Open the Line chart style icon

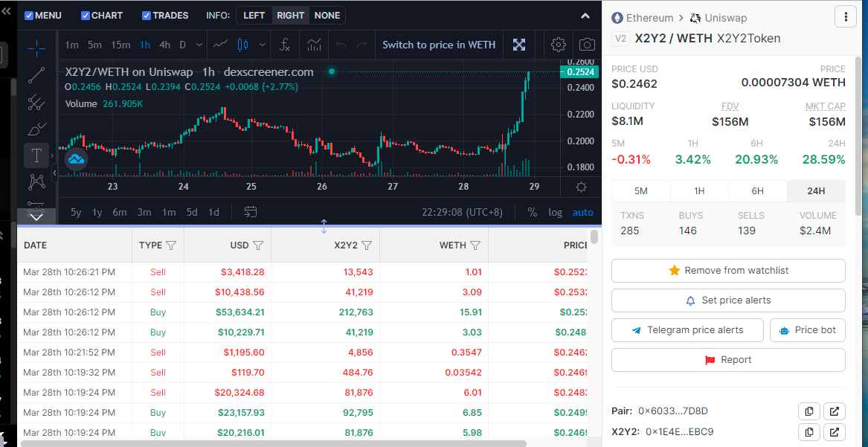tap(220, 45)
